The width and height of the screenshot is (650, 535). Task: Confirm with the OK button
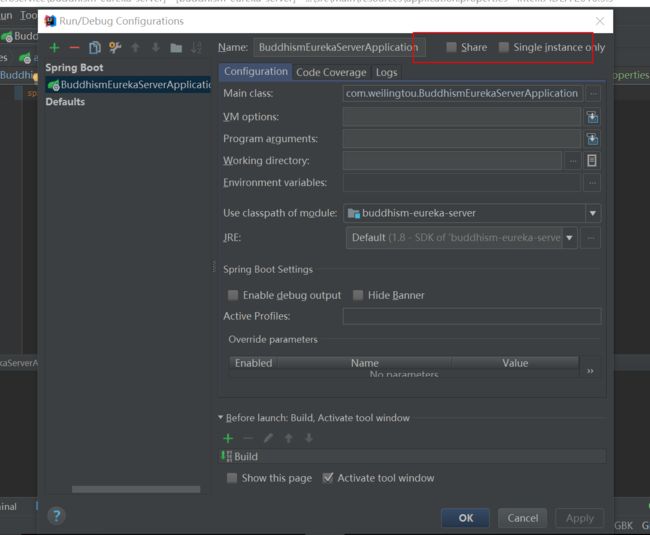466,518
